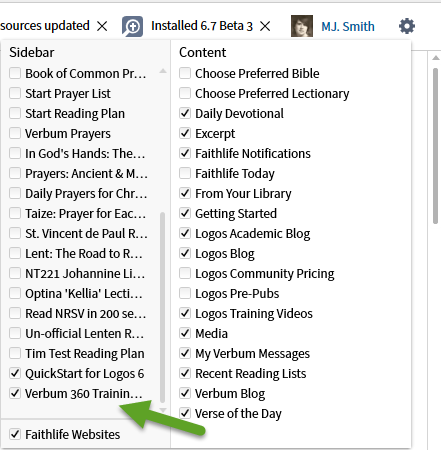Disable the Logos Blog feed
This screenshot has width=441, height=450.
185,253
